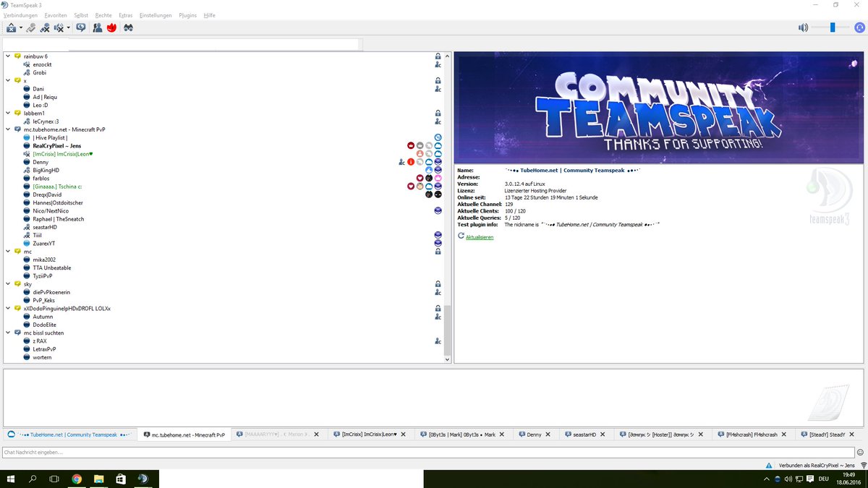Collapse the mc channel
The height and width of the screenshot is (488, 868).
point(8,252)
